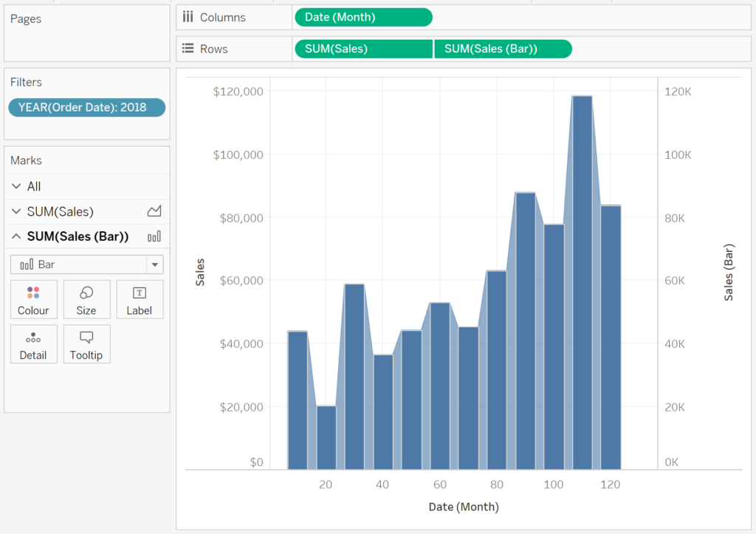The image size is (756, 534).
Task: Click the 40K right axis label
Action: [675, 344]
